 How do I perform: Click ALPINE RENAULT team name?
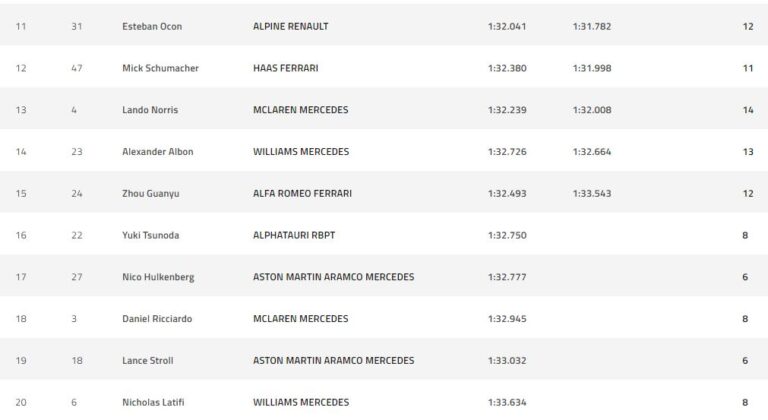pos(291,27)
